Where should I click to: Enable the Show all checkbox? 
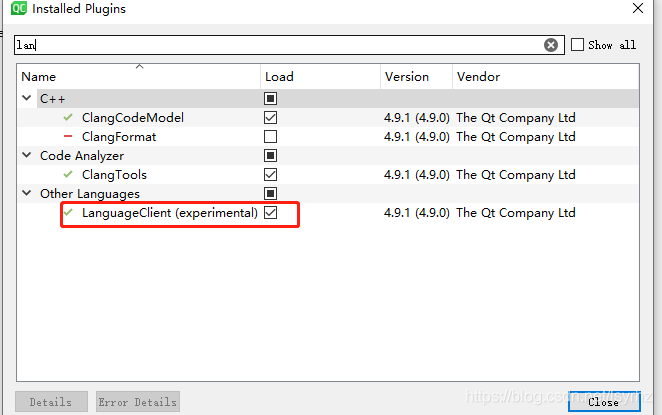[577, 45]
